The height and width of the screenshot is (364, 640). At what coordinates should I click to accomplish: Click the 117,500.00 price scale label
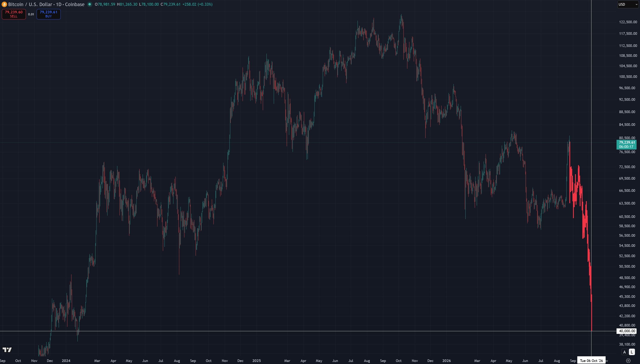[628, 34]
